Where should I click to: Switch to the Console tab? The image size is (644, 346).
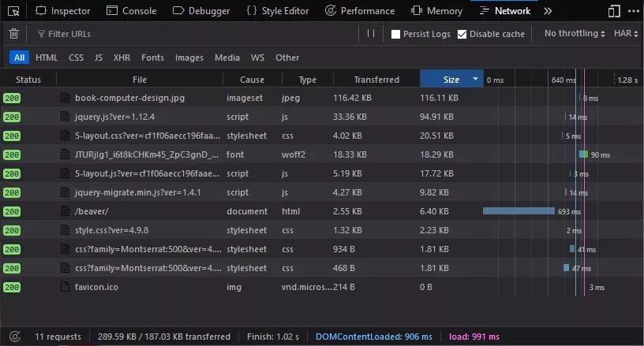coord(131,11)
